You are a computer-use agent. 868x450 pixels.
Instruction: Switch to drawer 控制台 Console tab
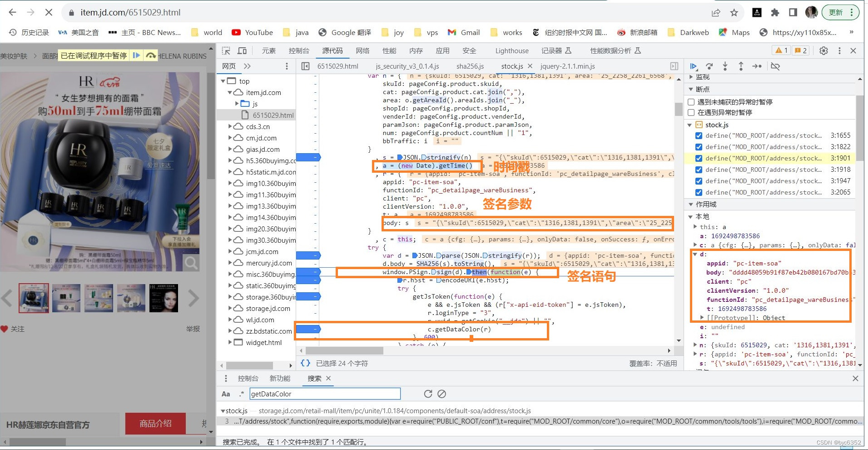point(248,379)
